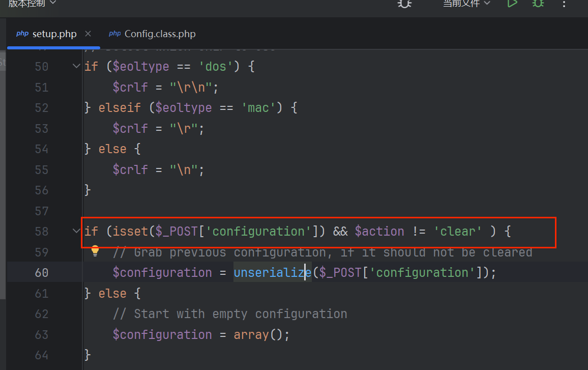
Task: Collapse the if block at line 58
Action: 76,231
